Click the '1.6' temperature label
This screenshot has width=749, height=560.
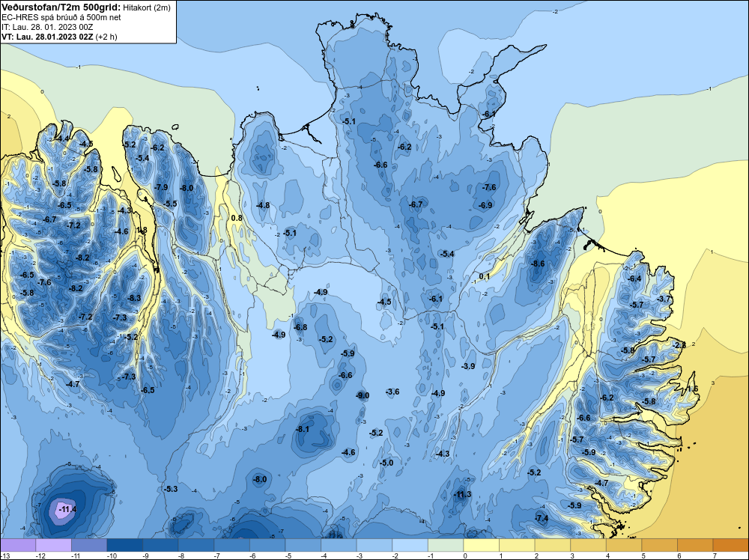[692, 389]
